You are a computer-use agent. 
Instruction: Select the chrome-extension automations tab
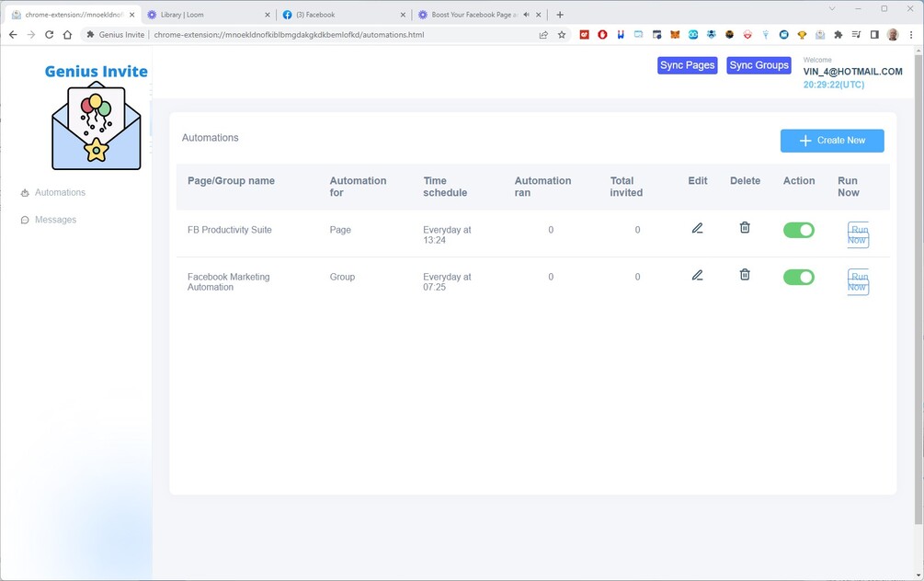click(74, 15)
